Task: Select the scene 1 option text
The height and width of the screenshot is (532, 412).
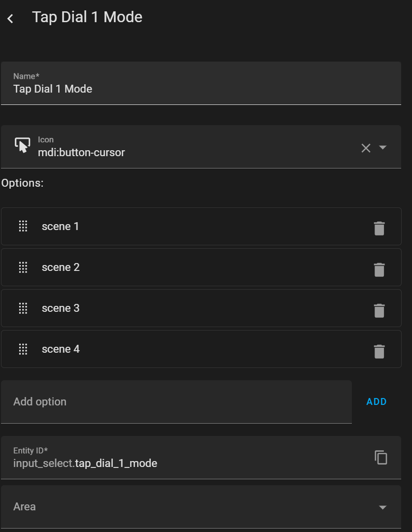Action: click(x=61, y=227)
